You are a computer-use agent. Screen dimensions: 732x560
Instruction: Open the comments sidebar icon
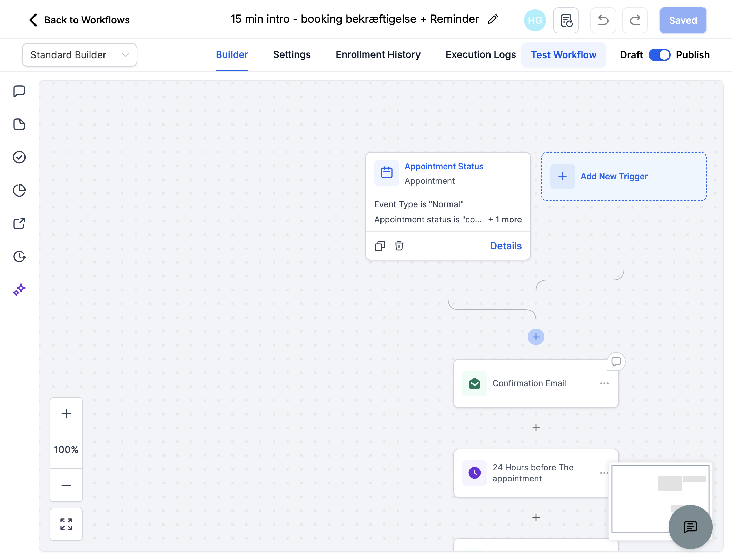click(19, 91)
